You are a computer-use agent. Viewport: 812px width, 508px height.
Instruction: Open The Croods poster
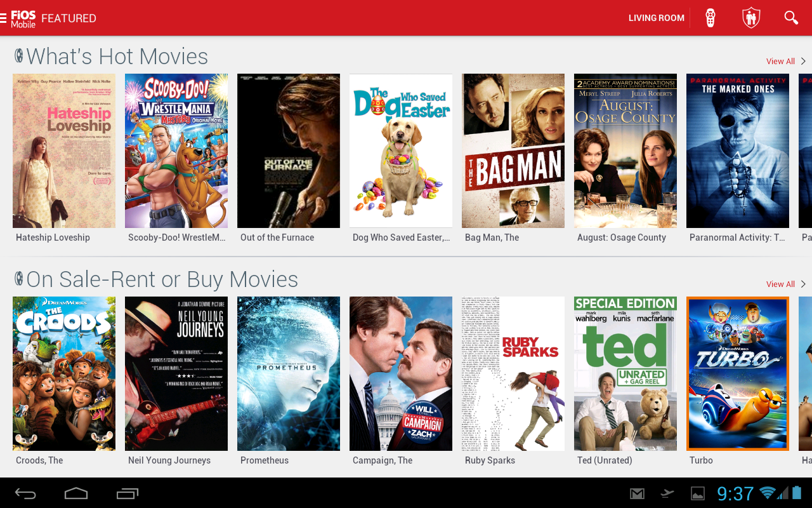click(64, 373)
